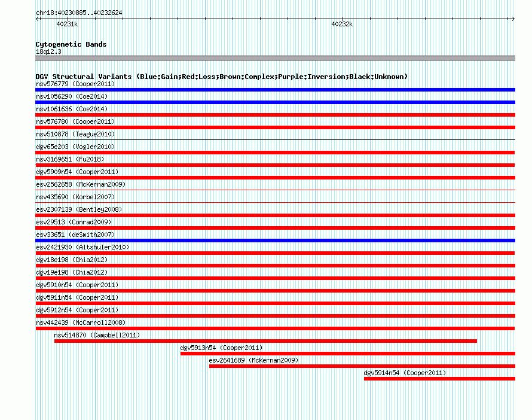Viewport: 532px width, 420px height.
Task: Click the right scroll arrow on the ruler
Action: [x=513, y=19]
